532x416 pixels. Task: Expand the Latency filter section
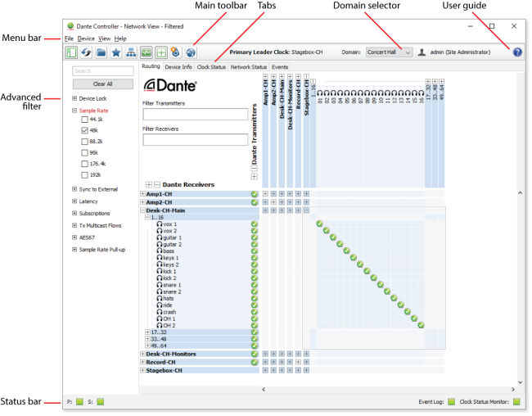pyautogui.click(x=74, y=201)
